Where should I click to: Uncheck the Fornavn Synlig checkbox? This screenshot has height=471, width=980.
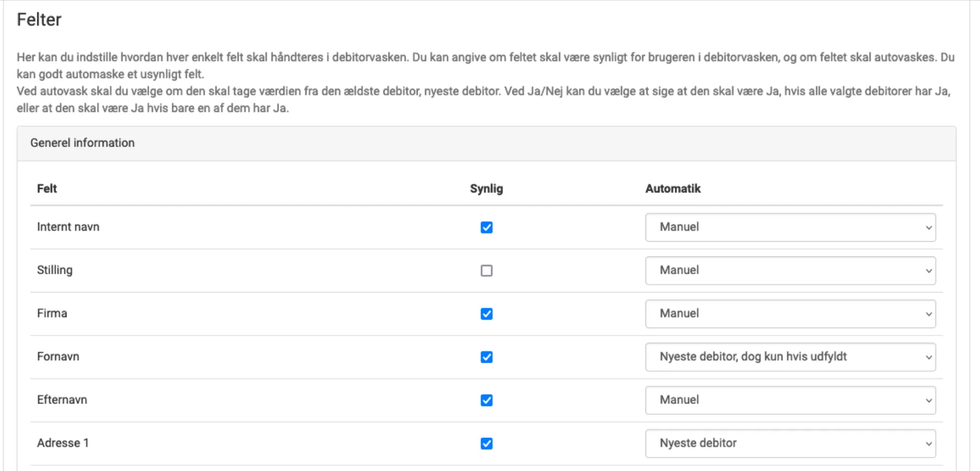coord(486,357)
